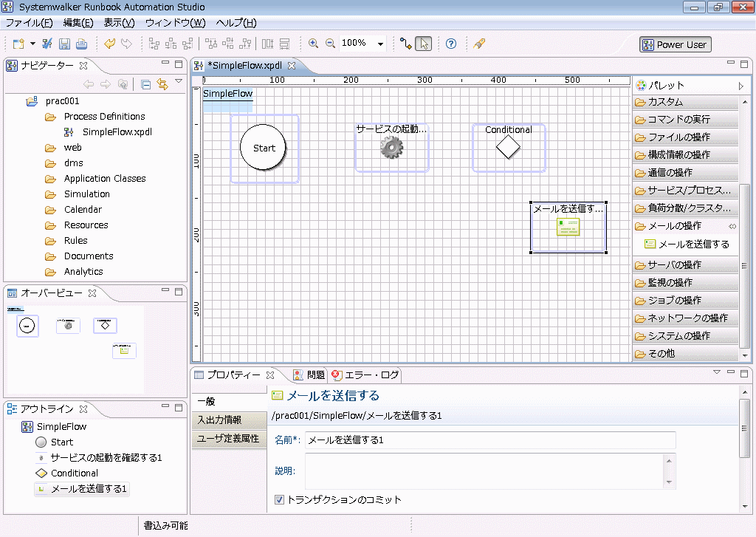Select the Application Classes folder
Viewport: 756px width, 537px height.
click(x=105, y=179)
